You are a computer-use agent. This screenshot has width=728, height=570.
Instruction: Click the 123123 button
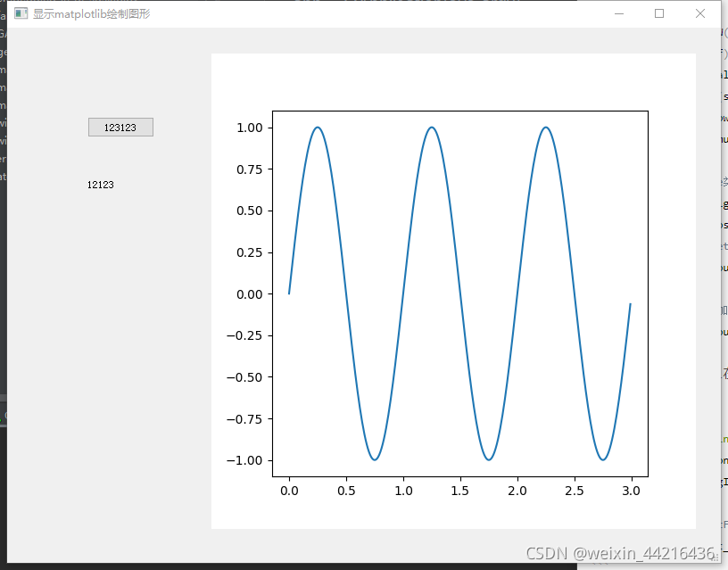[x=120, y=128]
